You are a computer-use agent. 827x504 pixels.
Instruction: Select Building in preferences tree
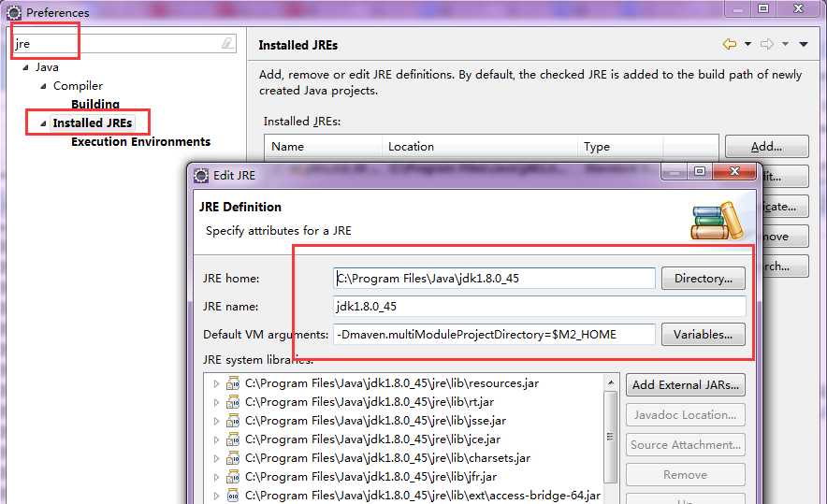click(94, 104)
